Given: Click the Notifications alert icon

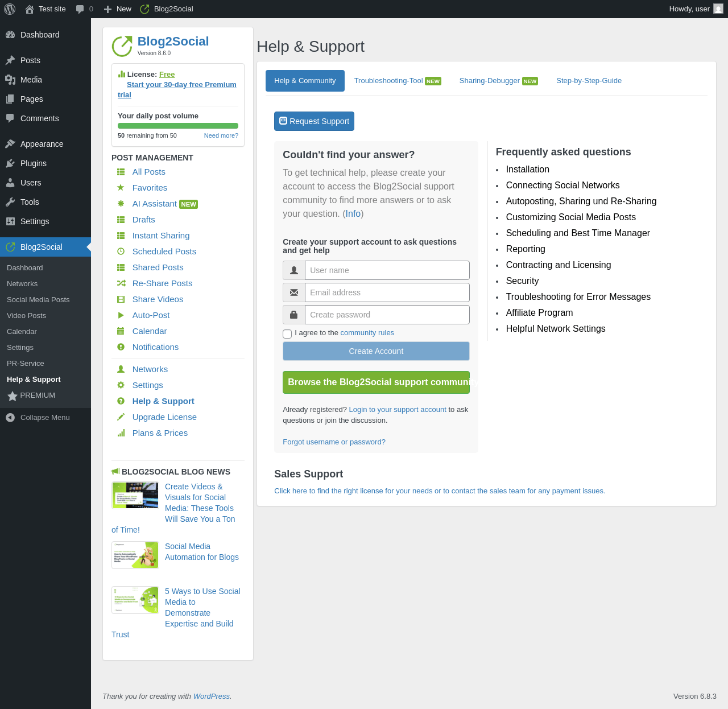Looking at the screenshot, I should coord(121,347).
